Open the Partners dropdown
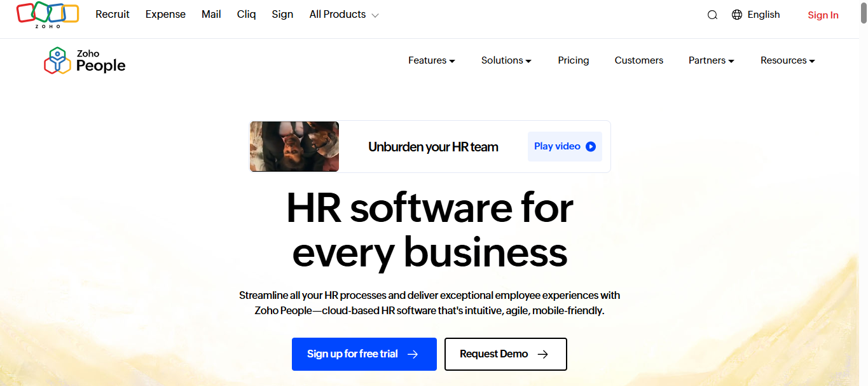 712,60
